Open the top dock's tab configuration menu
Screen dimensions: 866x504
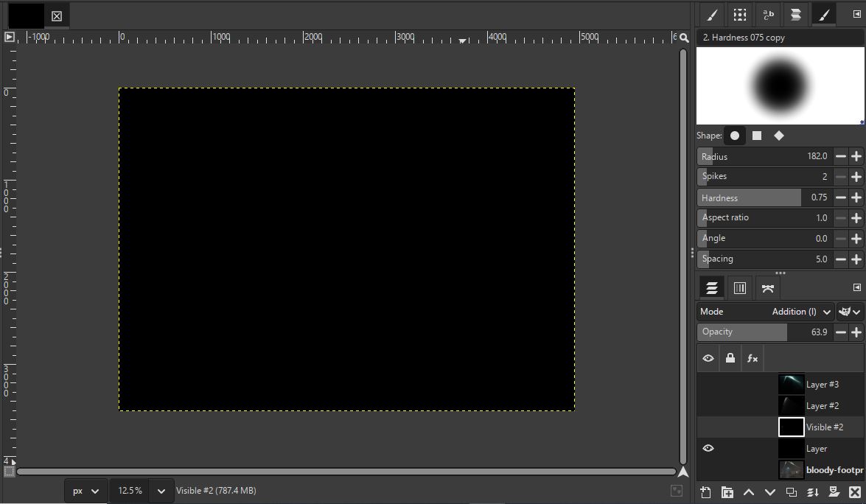click(x=856, y=14)
